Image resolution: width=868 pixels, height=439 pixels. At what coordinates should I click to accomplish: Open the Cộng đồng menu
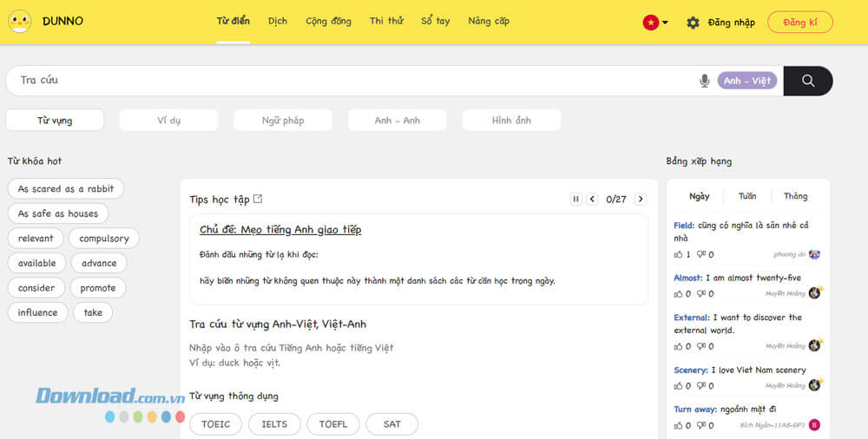click(x=328, y=21)
